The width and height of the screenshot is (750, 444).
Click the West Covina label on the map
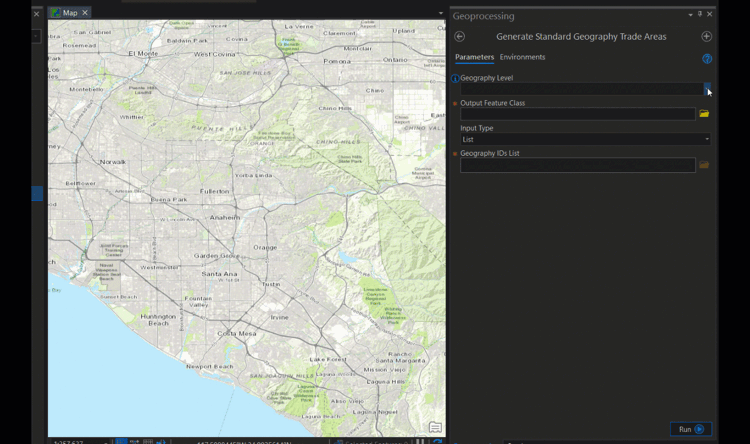(214, 55)
